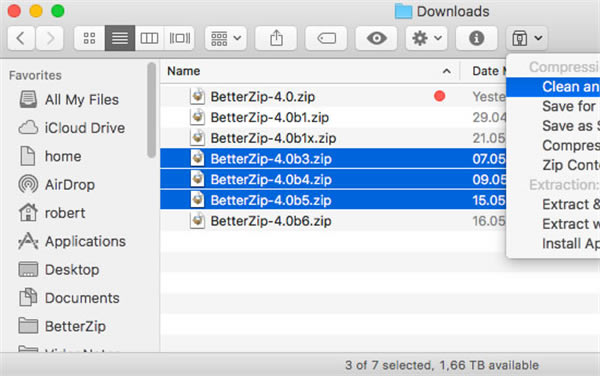This screenshot has height=376, width=600.
Task: Click the red tag dot on BetterZip-4.0.zip
Action: [x=440, y=96]
